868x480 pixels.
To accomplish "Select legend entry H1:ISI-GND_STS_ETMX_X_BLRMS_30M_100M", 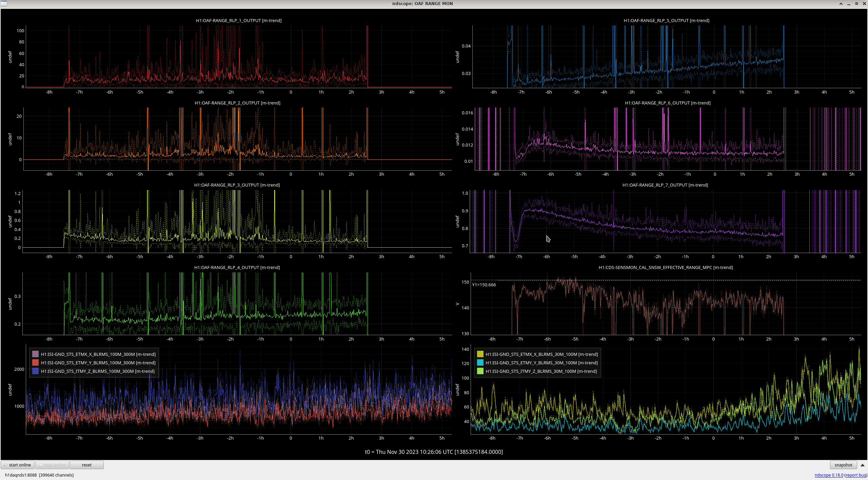I will coord(542,354).
